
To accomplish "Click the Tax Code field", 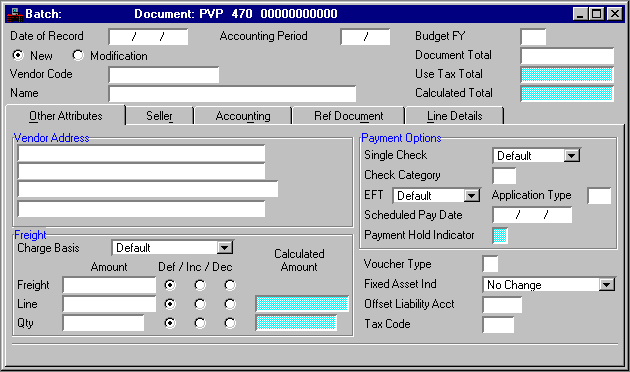I will coord(498,325).
